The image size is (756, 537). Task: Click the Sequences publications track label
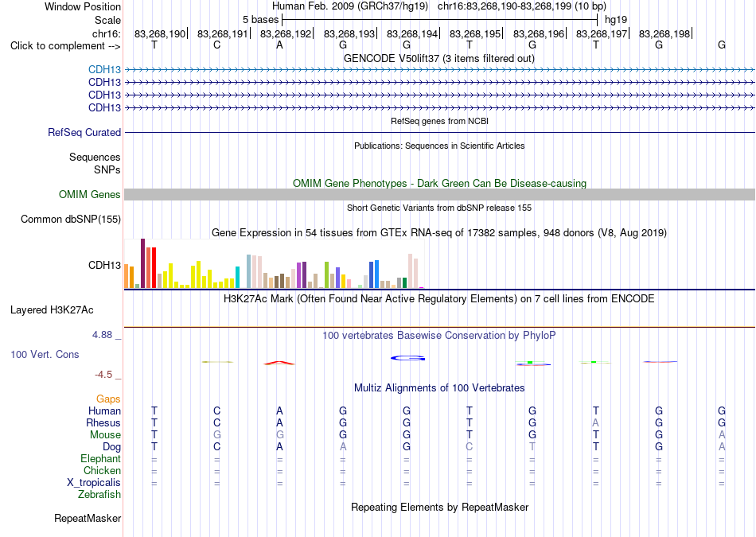[x=95, y=158]
